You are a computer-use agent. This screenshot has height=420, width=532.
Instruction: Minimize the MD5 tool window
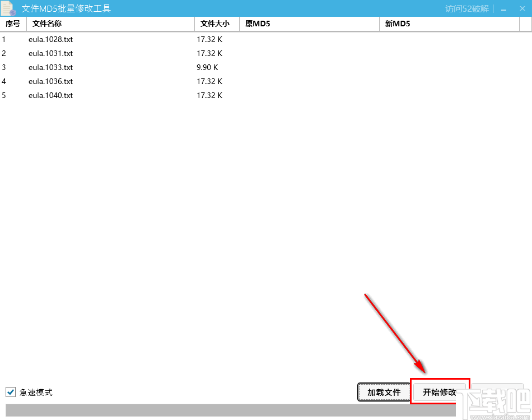coord(504,9)
